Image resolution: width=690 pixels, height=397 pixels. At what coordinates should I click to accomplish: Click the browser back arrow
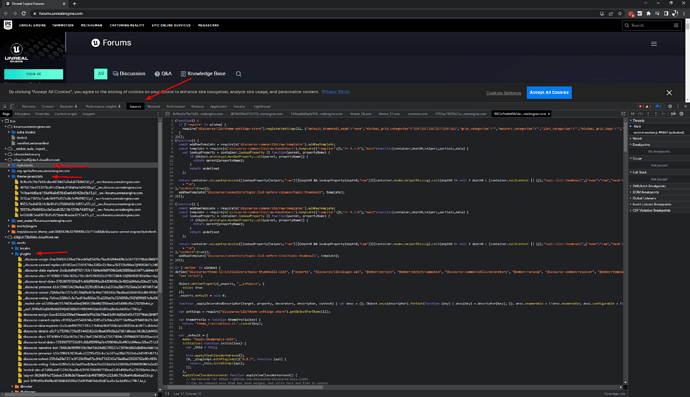(x=6, y=14)
